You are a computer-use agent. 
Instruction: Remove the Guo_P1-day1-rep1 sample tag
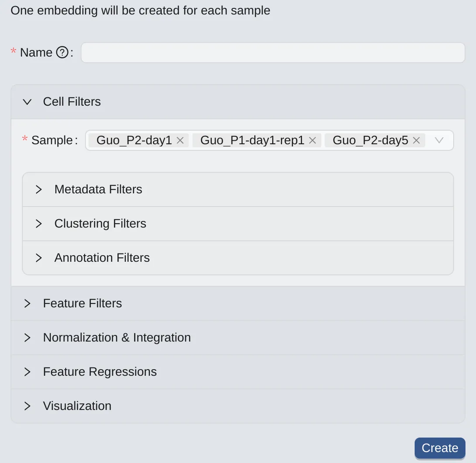[x=312, y=140]
